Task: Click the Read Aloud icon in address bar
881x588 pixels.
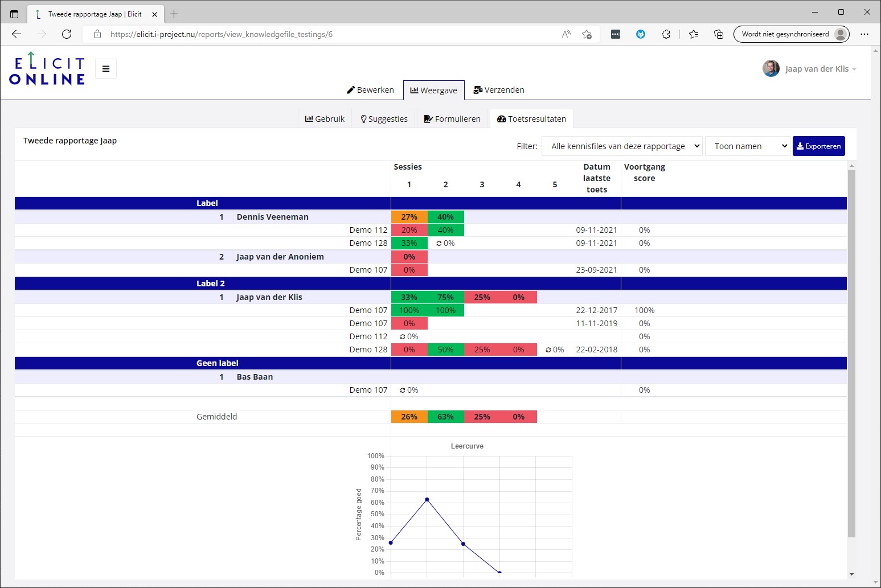Action: tap(566, 34)
